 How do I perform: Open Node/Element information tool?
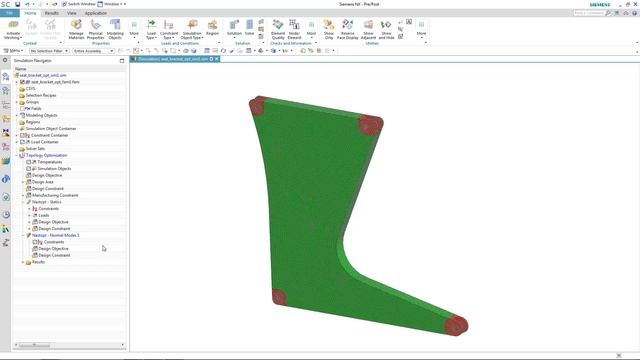point(294,29)
